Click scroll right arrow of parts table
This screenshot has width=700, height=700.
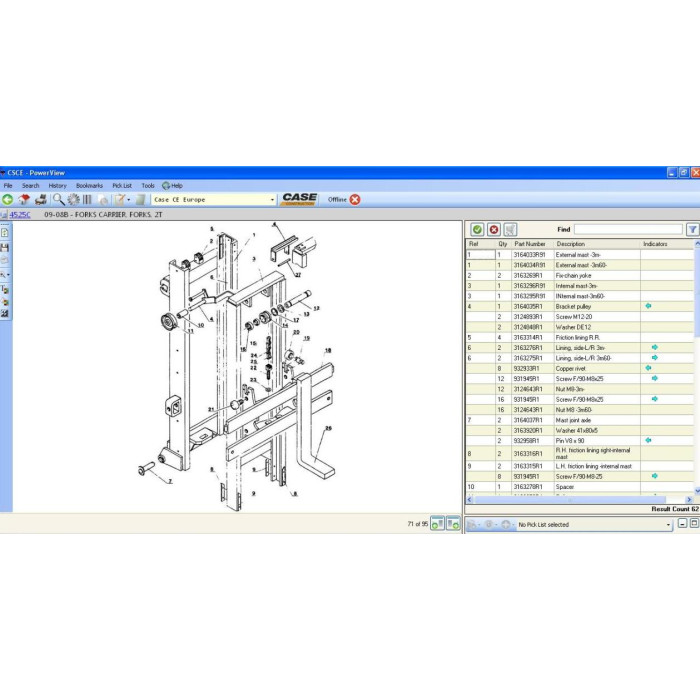coord(689,500)
